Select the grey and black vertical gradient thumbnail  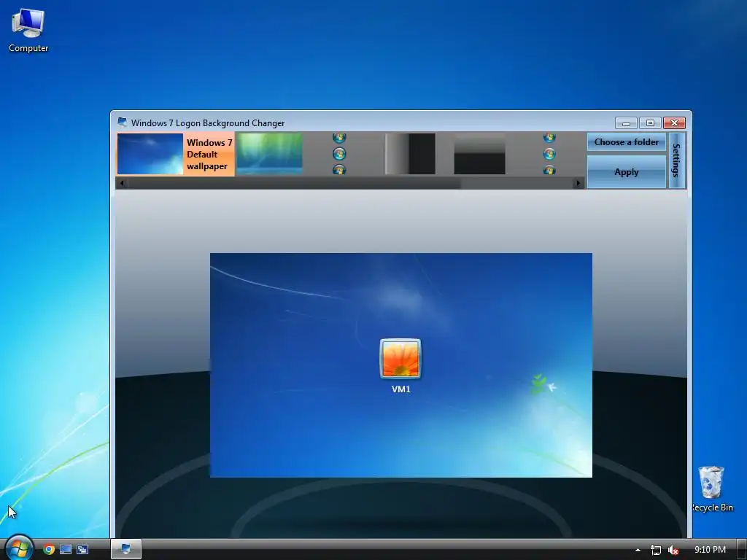[x=410, y=154]
